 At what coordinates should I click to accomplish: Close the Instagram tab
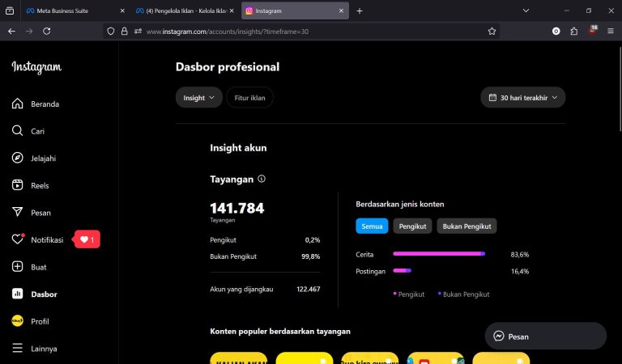[341, 11]
